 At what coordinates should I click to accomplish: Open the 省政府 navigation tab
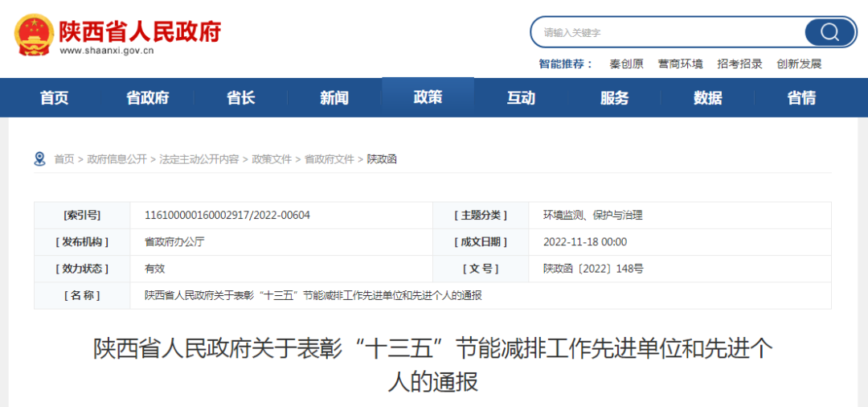tap(147, 98)
